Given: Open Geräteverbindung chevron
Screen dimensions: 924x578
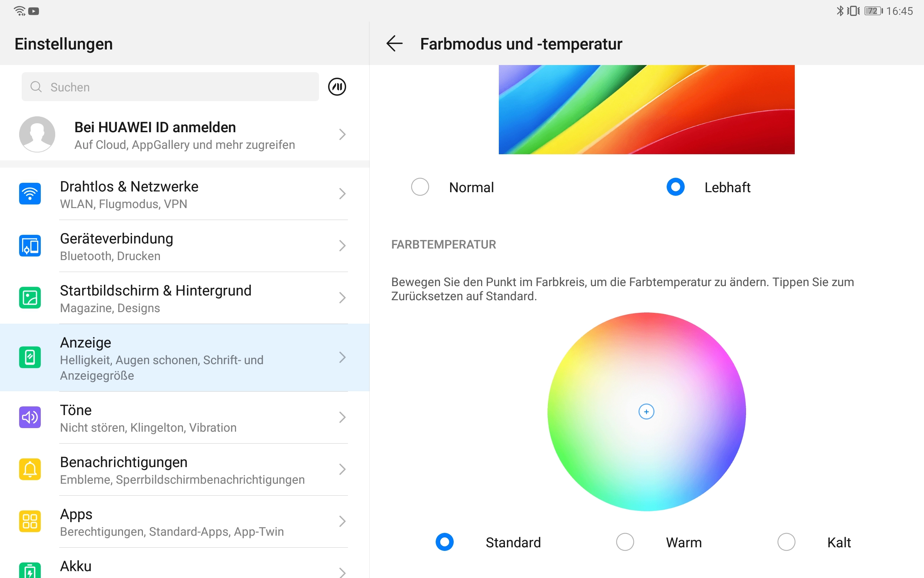Looking at the screenshot, I should [343, 246].
